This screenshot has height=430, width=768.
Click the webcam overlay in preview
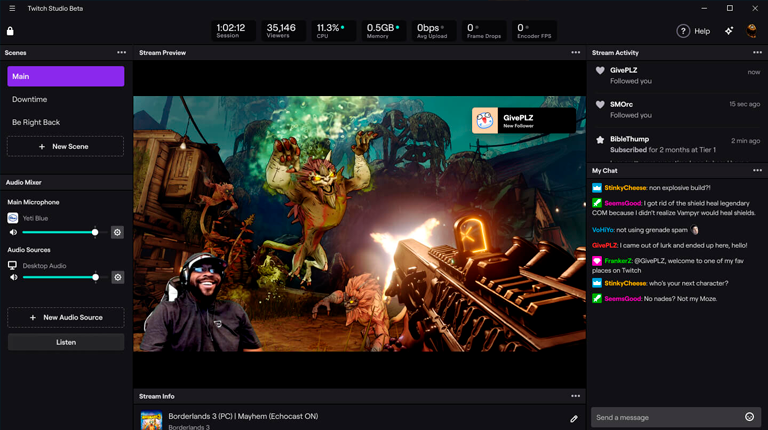click(x=200, y=303)
